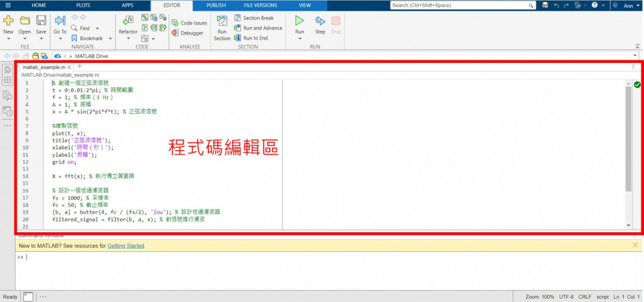This screenshot has height=302, width=644.
Task: Expand the Run dropdown arrow
Action: click(x=300, y=38)
